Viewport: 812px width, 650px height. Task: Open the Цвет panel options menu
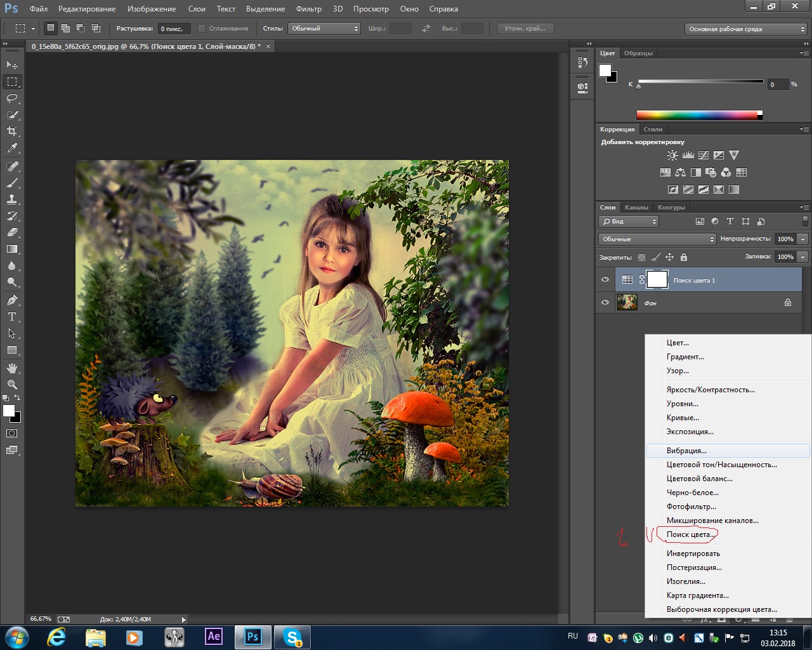(804, 53)
